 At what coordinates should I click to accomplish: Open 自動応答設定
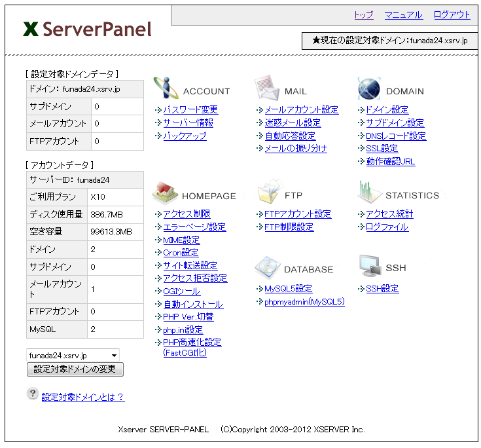pos(290,136)
